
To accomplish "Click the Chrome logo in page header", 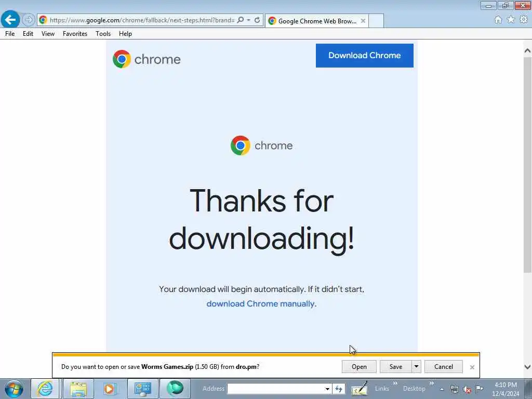I will [x=147, y=59].
